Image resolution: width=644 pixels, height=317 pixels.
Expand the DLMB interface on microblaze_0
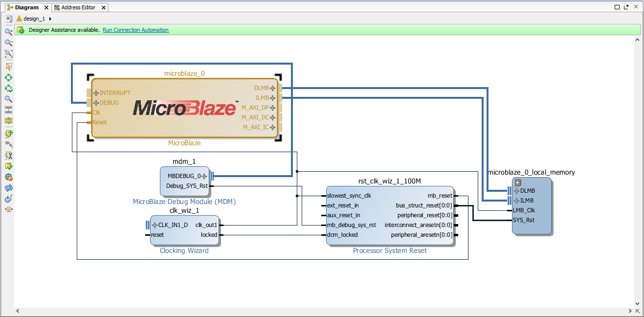[x=272, y=88]
